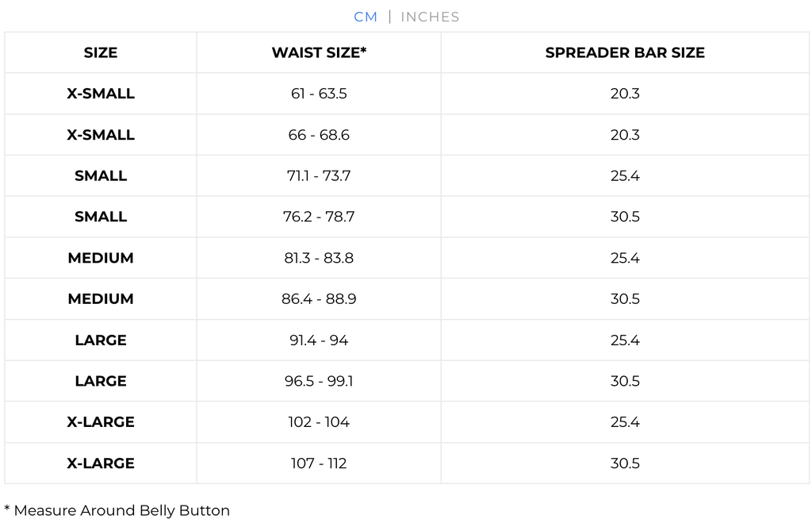Click the SIZE column header
Image resolution: width=812 pixels, height=527 pixels.
coord(101,53)
